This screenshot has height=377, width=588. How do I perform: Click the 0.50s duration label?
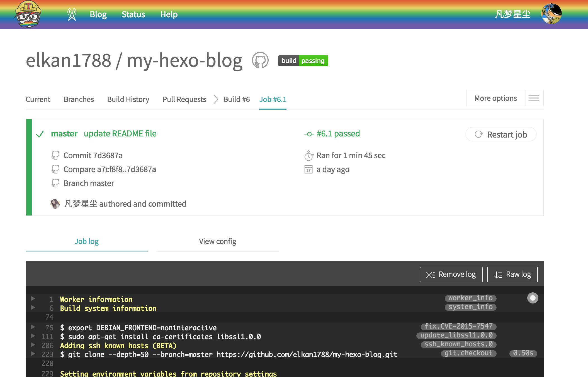523,353
